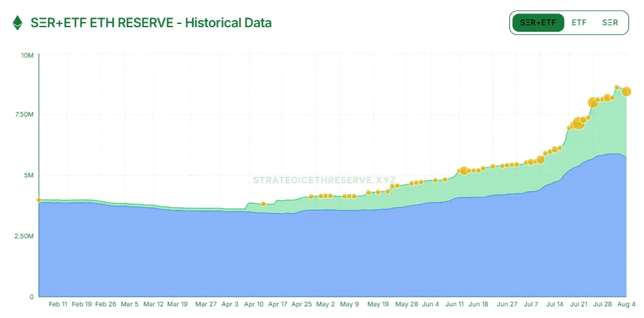Viewport: 644px width, 318px height.
Task: Click the small yellow marker at the chart peak
Action: point(617,87)
